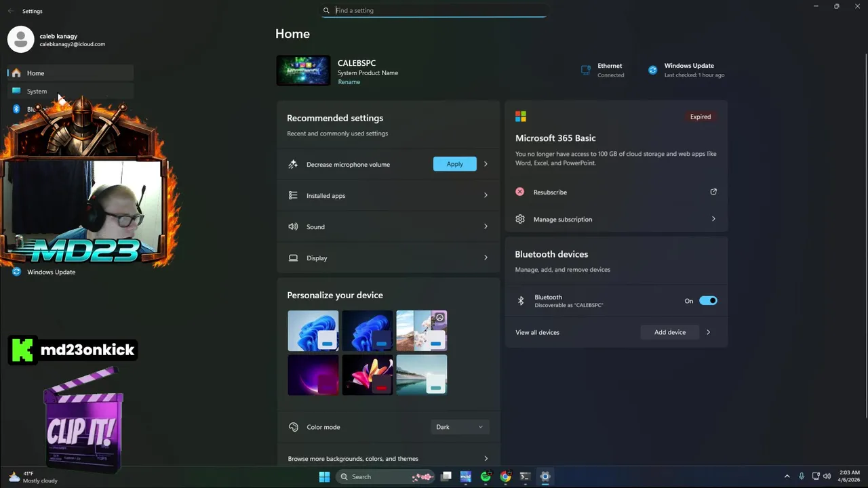Open the weather widget showing Mostly cloudy
The width and height of the screenshot is (868, 488).
(x=33, y=476)
